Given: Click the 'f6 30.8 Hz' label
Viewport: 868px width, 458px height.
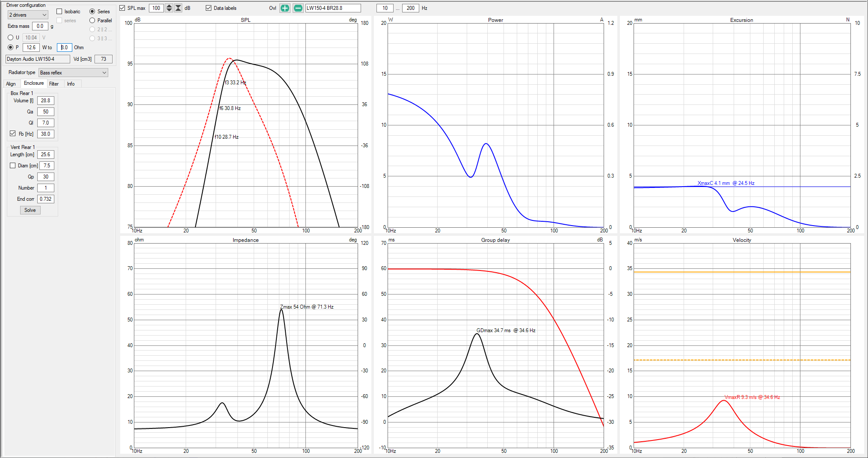Looking at the screenshot, I should pos(230,108).
